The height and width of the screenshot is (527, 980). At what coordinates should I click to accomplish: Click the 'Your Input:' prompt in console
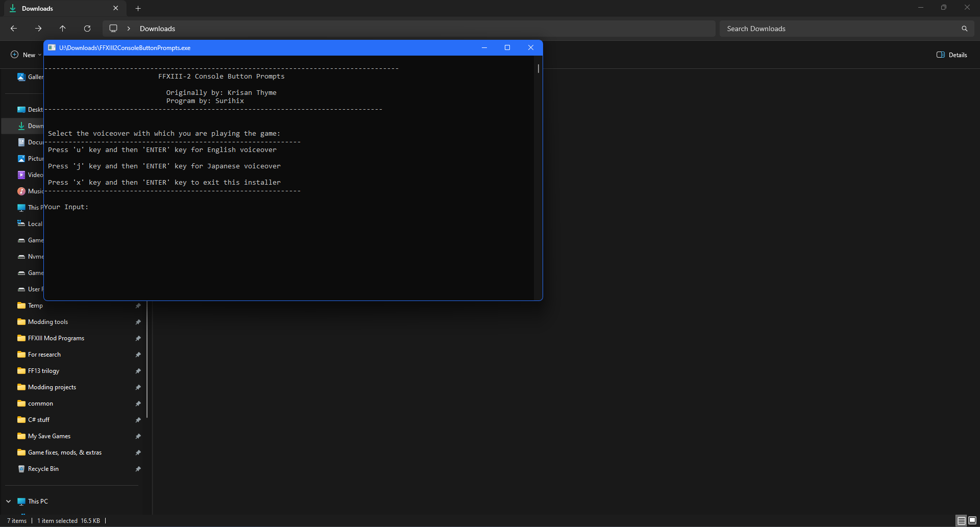coord(66,207)
